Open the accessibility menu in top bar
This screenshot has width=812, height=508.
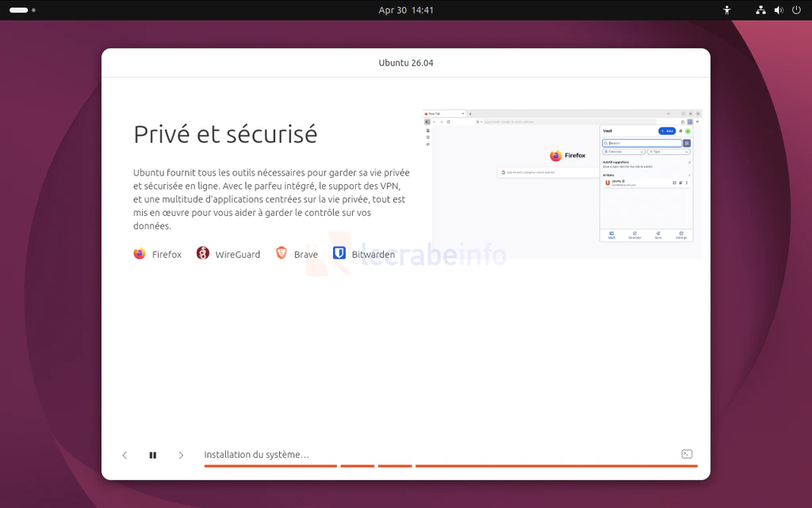[x=726, y=10]
